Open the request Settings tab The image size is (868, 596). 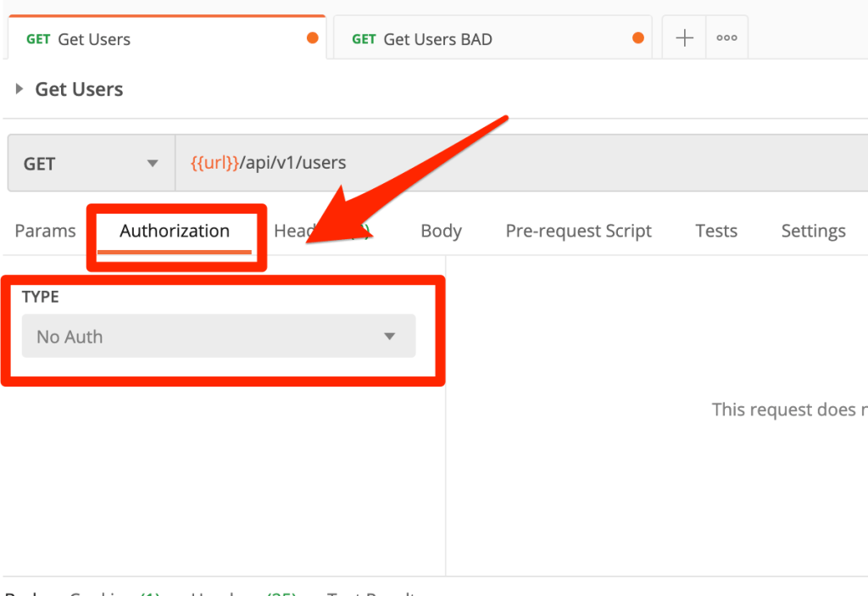[x=813, y=231]
